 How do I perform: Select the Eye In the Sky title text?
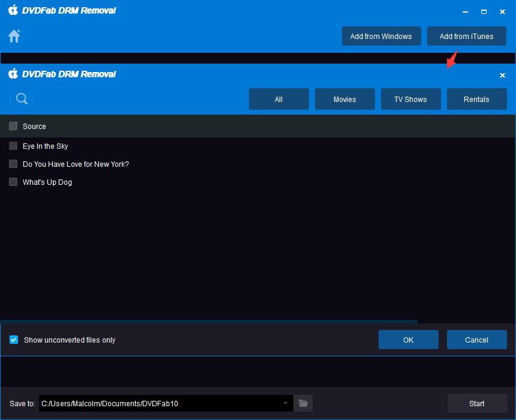46,146
